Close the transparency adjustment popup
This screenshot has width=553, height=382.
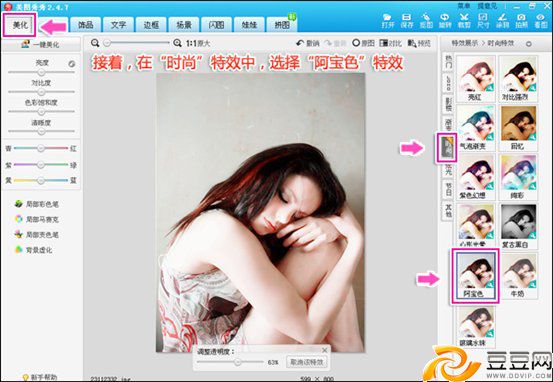pyautogui.click(x=324, y=350)
